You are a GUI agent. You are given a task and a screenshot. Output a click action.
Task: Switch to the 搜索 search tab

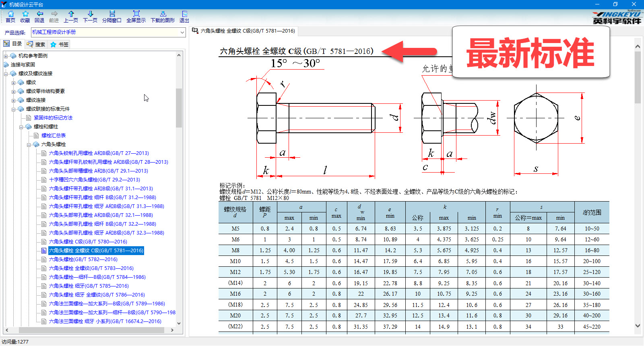tap(36, 44)
